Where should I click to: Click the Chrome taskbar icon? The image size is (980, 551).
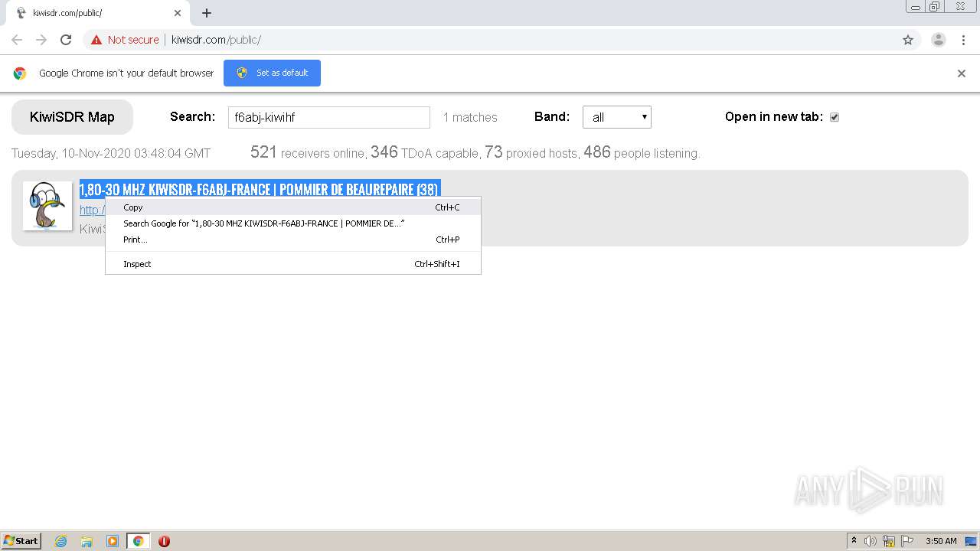139,541
